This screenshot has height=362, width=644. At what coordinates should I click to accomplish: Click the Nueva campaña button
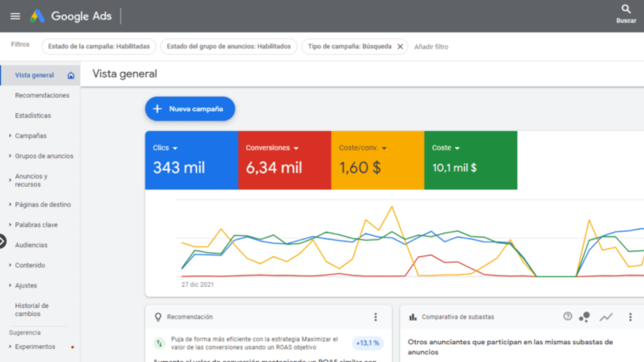click(x=190, y=109)
